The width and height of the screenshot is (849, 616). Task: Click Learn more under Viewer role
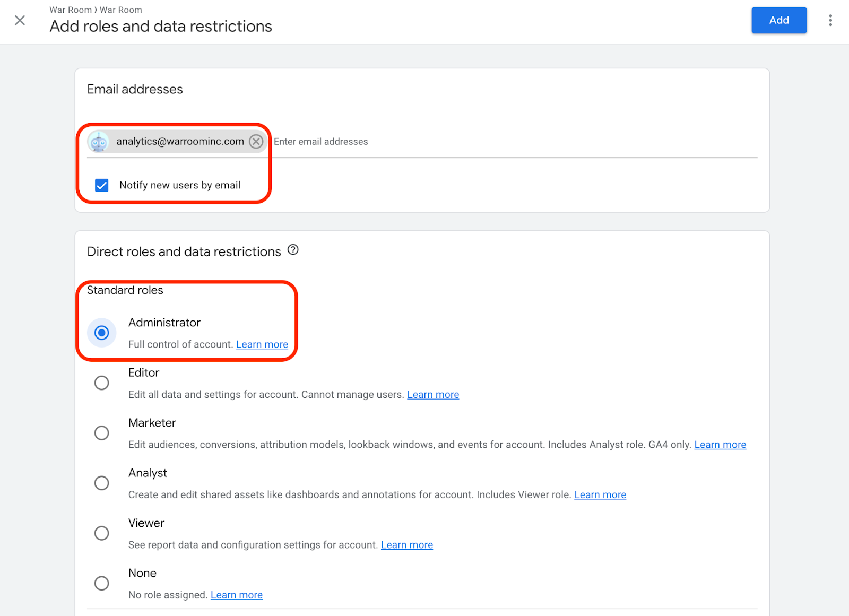tap(407, 545)
